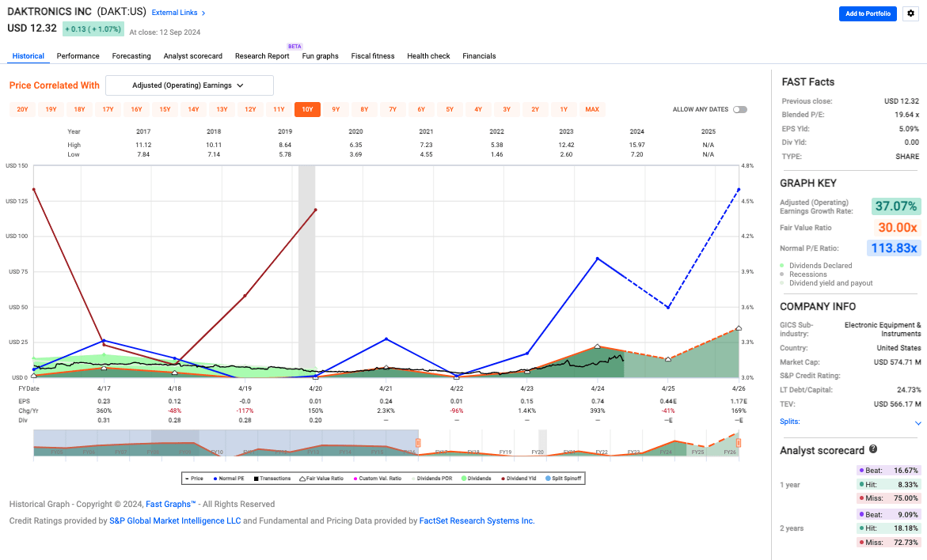Select the 17Y time range button
This screenshot has height=560, width=927.
click(x=108, y=109)
